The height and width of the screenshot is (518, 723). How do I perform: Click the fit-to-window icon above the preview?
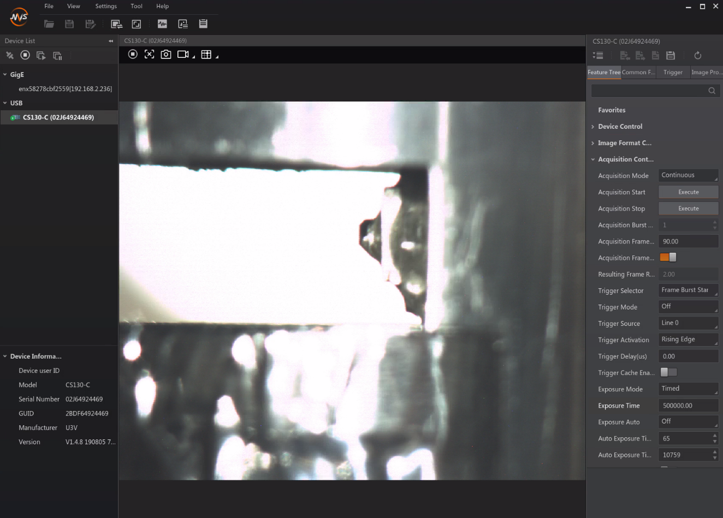149,54
